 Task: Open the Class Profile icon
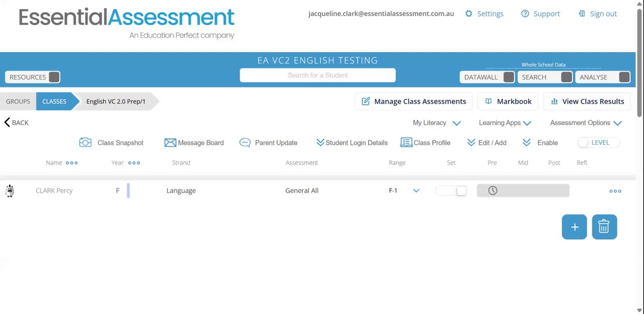(x=406, y=143)
